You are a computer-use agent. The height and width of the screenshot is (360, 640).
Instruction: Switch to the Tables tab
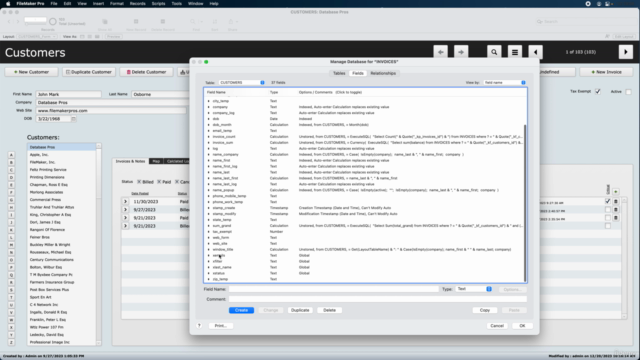pos(339,73)
